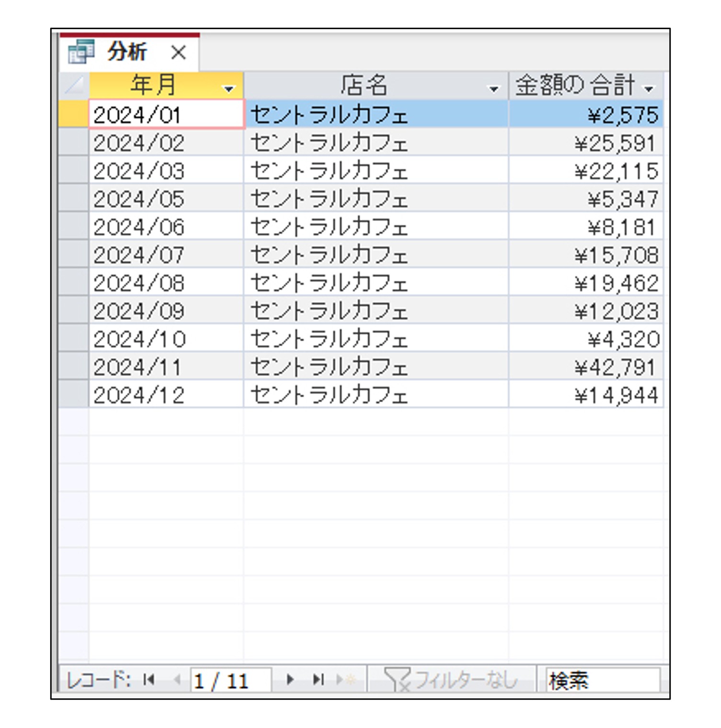
Task: Click the 2024/10 cell
Action: coord(166,338)
